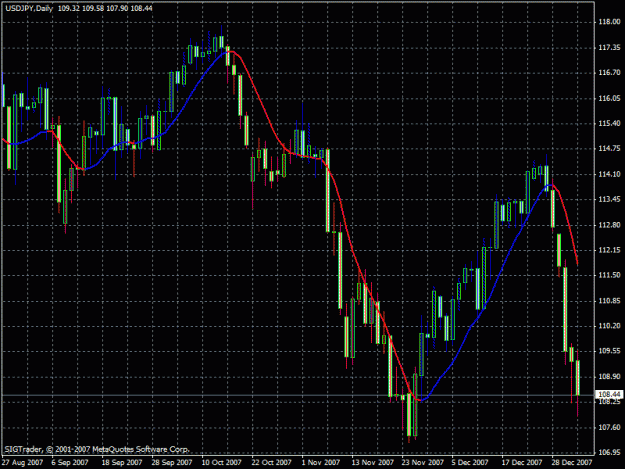Click the 13 Nov 2007 date label
Screen dimensions: 625x469
[x=372, y=462]
